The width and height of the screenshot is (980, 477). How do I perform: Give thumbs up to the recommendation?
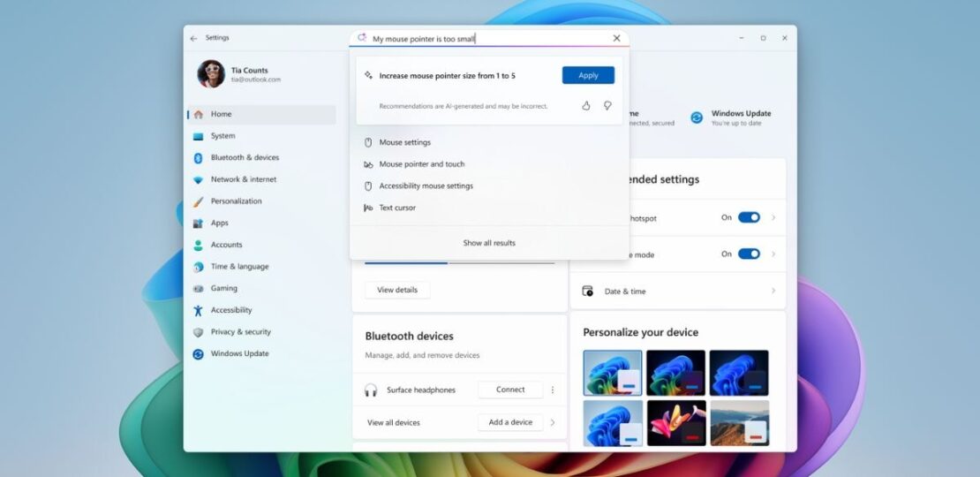point(585,106)
